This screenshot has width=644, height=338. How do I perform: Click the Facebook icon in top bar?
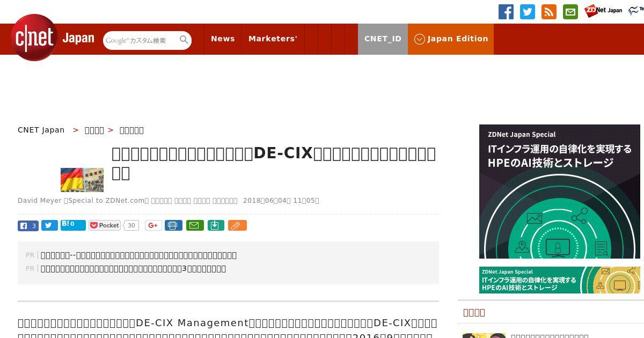(506, 12)
